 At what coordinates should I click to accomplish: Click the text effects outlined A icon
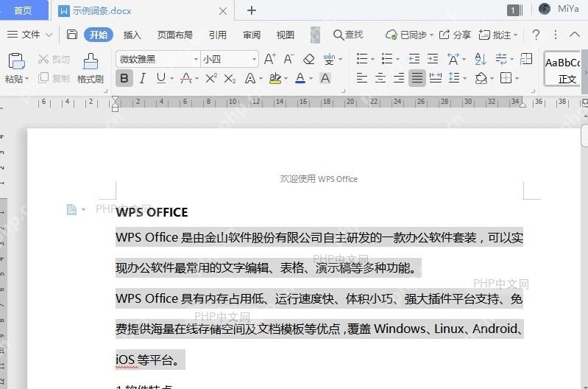tap(249, 78)
